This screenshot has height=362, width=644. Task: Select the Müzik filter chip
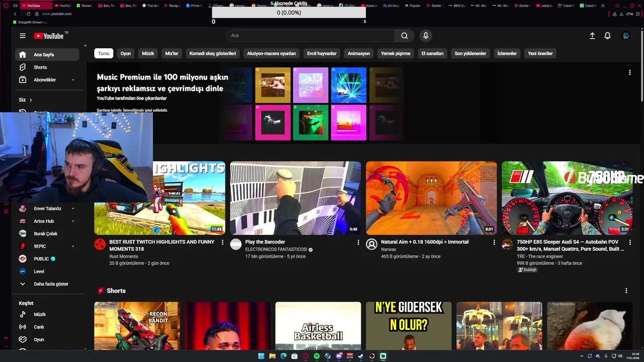pyautogui.click(x=148, y=53)
